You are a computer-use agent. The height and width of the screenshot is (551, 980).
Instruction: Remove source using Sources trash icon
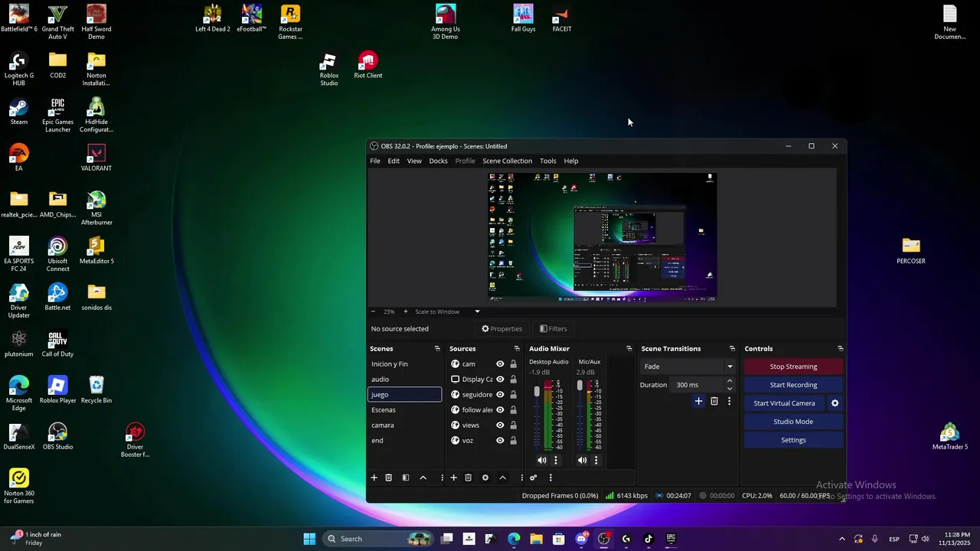(468, 478)
